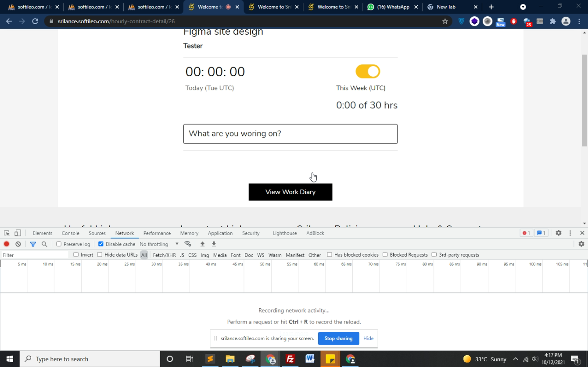Image resolution: width=588 pixels, height=367 pixels.
Task: Check the Hide data URLs checkbox
Action: pyautogui.click(x=100, y=255)
